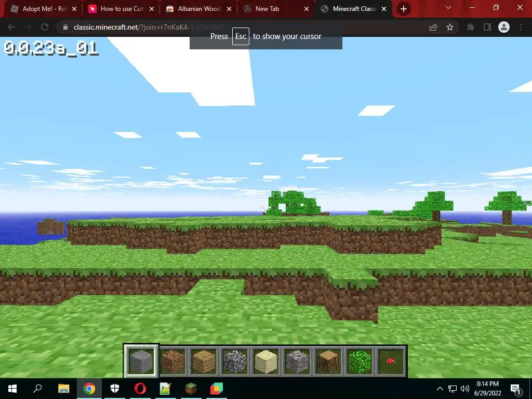The image size is (532, 399).
Task: Launch Opera browser from taskbar
Action: click(140, 389)
